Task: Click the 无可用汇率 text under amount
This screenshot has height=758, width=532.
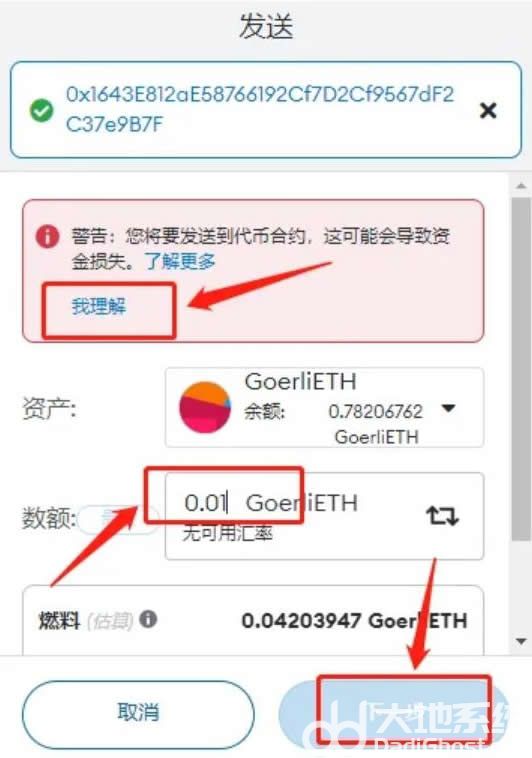Action: pos(227,534)
